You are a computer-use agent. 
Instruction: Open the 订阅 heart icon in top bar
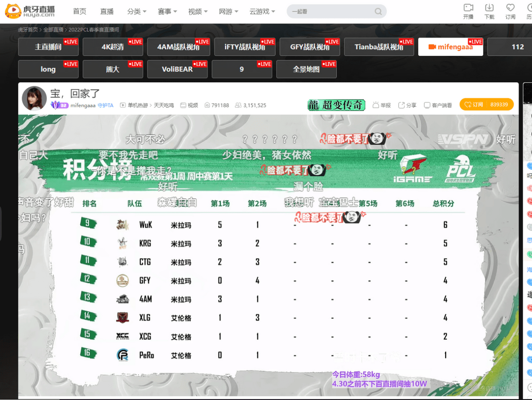coord(510,12)
